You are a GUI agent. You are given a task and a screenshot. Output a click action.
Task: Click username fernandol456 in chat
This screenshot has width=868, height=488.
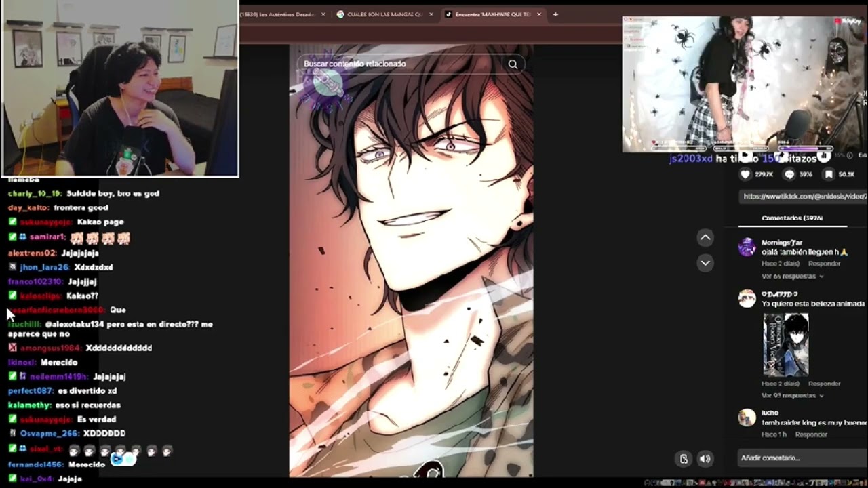pos(35,464)
